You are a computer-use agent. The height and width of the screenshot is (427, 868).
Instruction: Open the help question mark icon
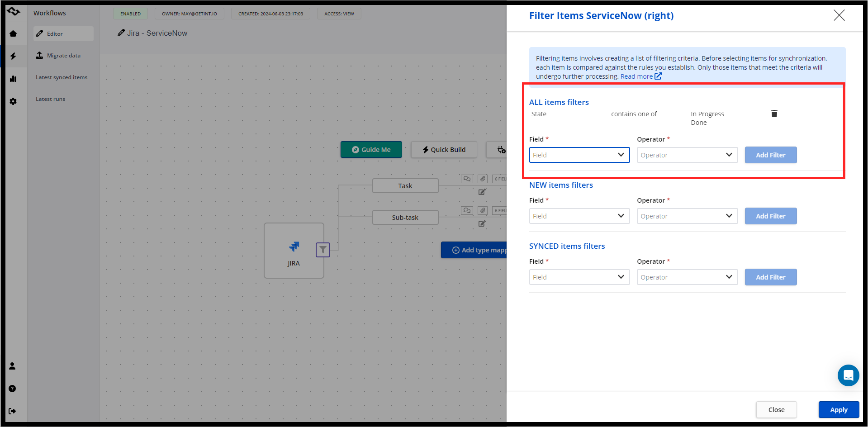point(12,389)
